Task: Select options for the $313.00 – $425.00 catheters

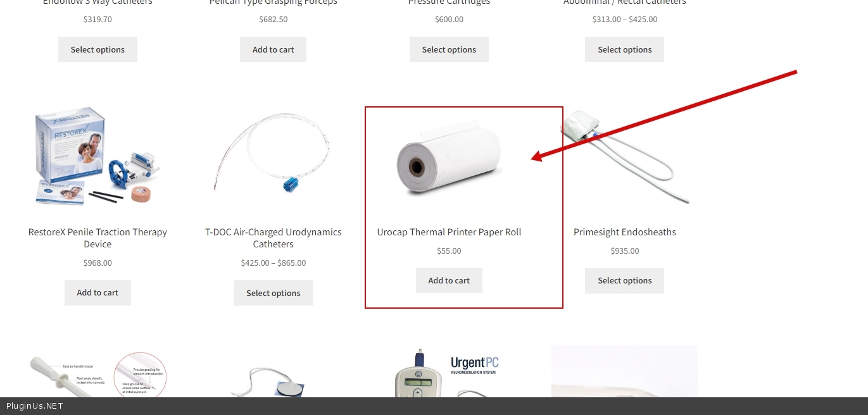Action: [x=624, y=49]
